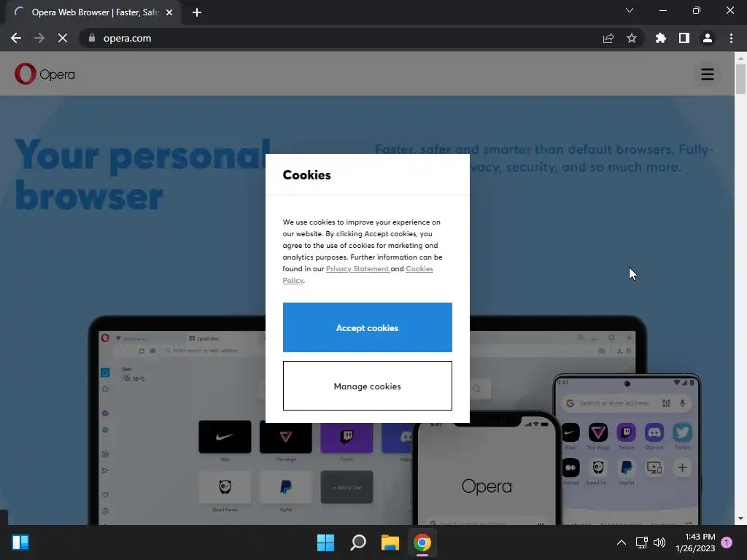747x560 pixels.
Task: Toggle the Chrome side panel
Action: point(684,38)
